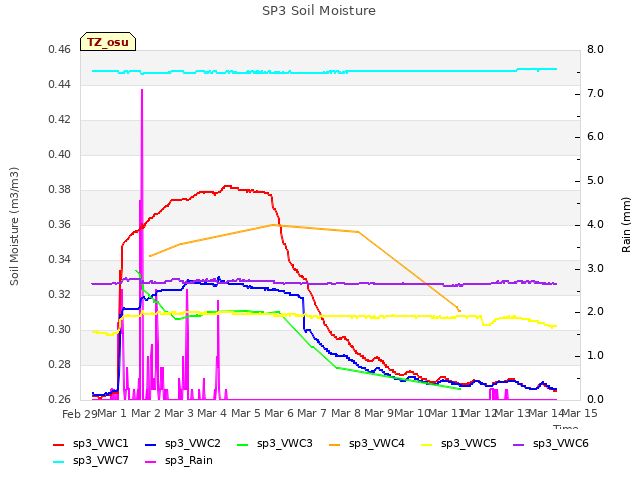Click the 8.0 right axis tick label
Image resolution: width=640 pixels, height=480 pixels.
click(x=595, y=49)
